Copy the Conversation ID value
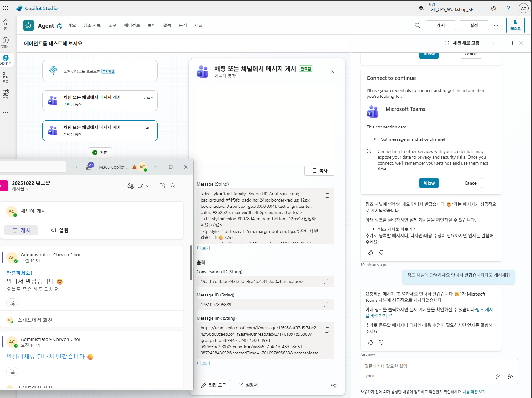 pyautogui.click(x=326, y=281)
